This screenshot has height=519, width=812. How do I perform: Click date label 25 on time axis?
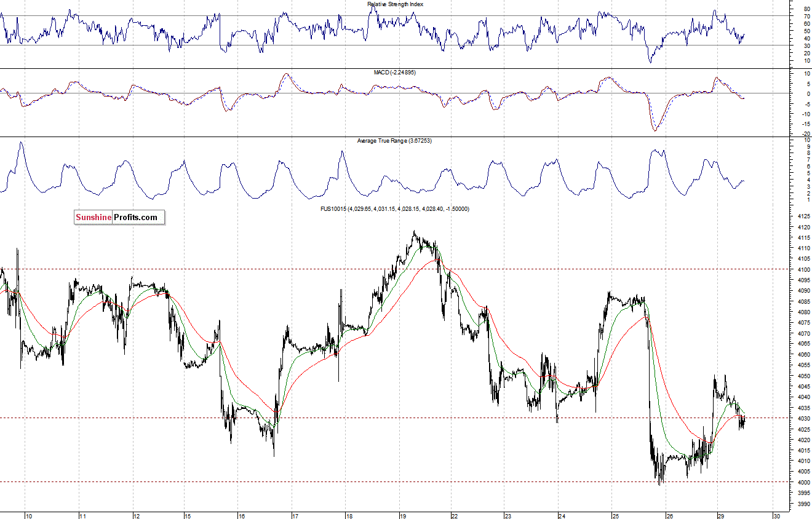click(x=615, y=515)
